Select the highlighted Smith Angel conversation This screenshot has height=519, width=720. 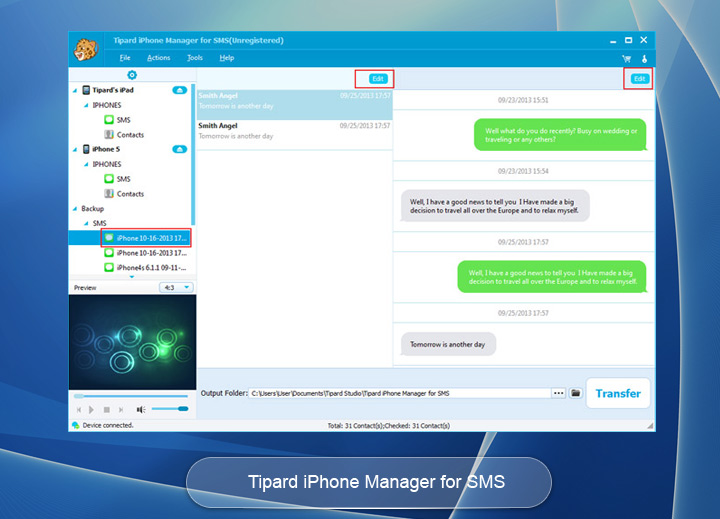295,105
